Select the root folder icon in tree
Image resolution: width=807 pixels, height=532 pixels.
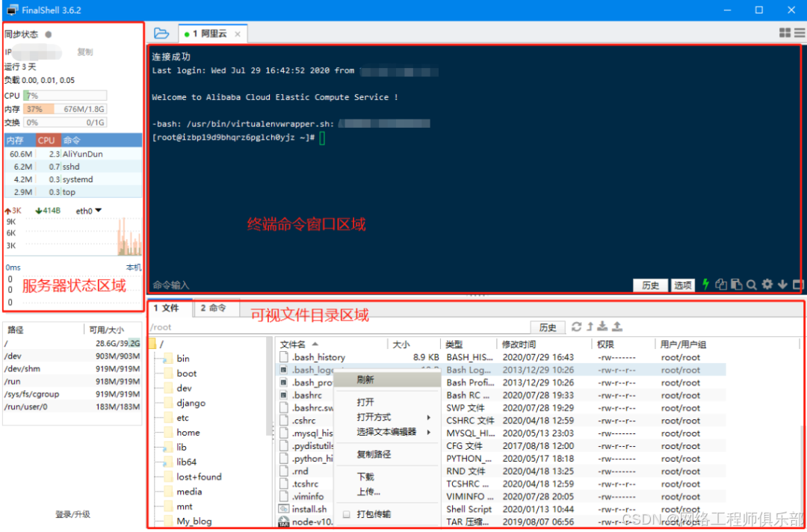click(152, 344)
